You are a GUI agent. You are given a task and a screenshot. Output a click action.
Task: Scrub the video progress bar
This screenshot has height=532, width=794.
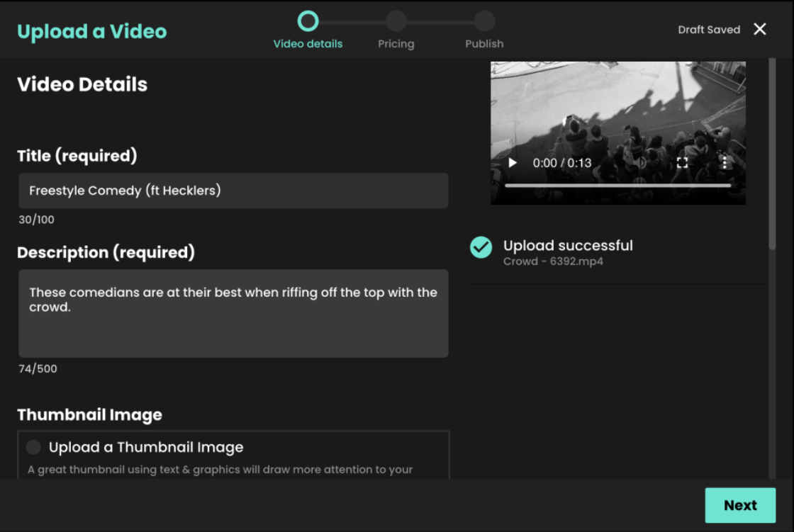click(x=617, y=184)
